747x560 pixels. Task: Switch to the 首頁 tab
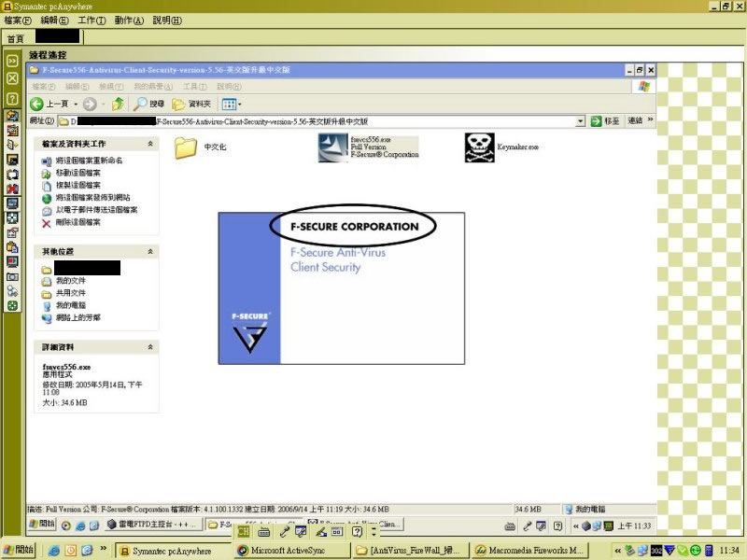tap(15, 38)
